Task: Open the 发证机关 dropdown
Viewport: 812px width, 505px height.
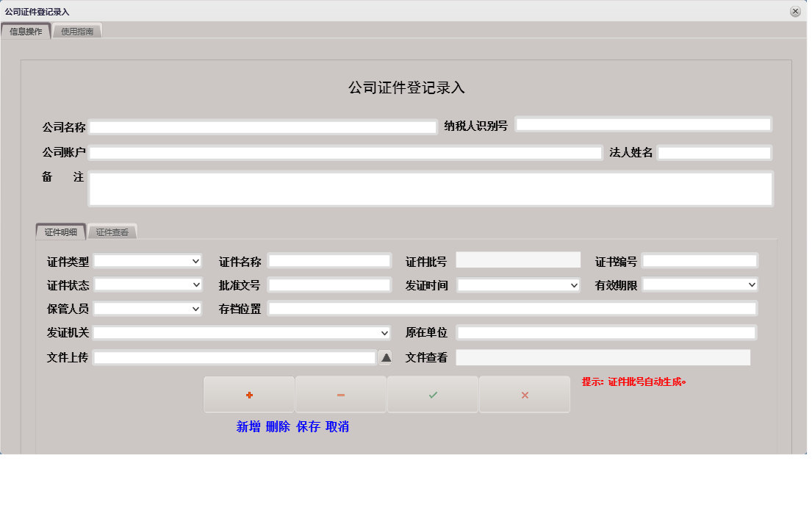Action: tap(383, 332)
